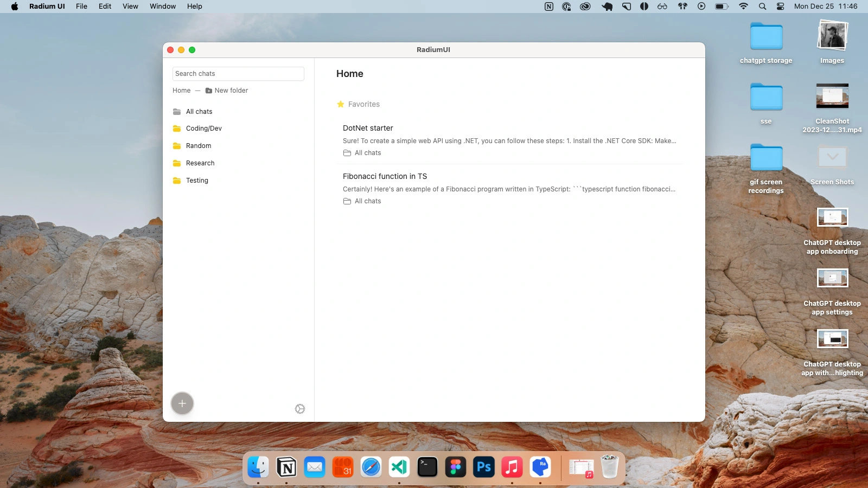Click the New folder icon in breadcrumb
This screenshot has width=868, height=488.
point(209,91)
